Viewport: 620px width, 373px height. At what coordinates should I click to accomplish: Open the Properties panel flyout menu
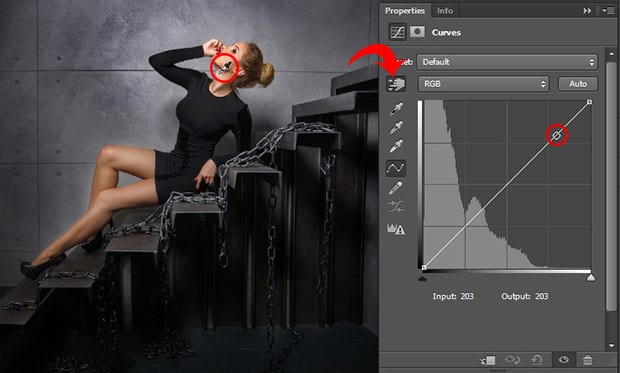click(x=608, y=11)
